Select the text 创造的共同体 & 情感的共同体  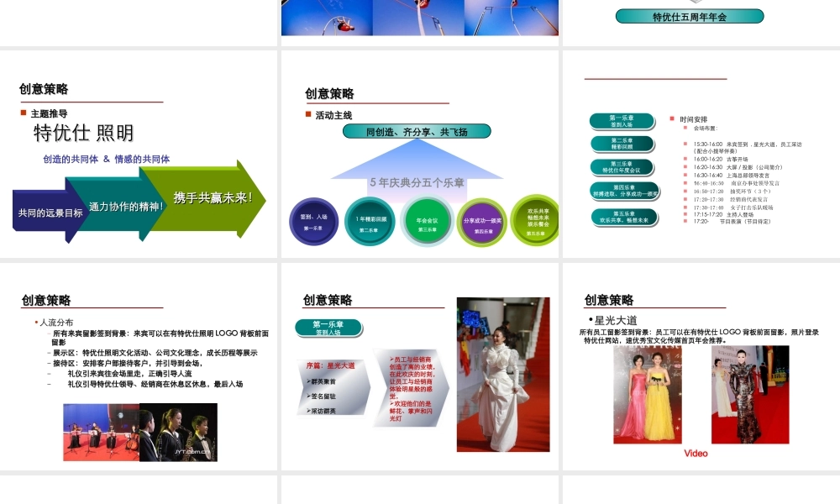pyautogui.click(x=106, y=159)
